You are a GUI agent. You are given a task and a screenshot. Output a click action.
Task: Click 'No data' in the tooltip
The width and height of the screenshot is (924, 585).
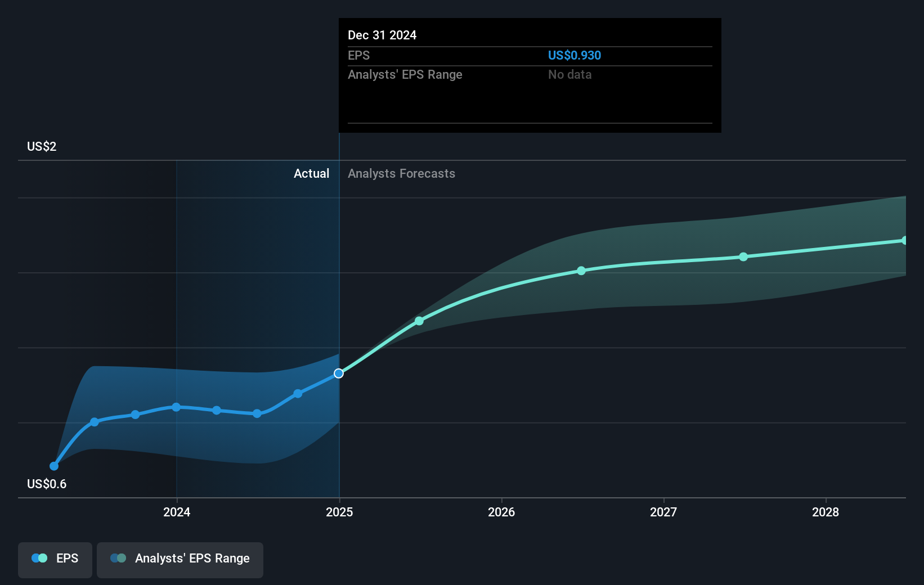tap(570, 74)
